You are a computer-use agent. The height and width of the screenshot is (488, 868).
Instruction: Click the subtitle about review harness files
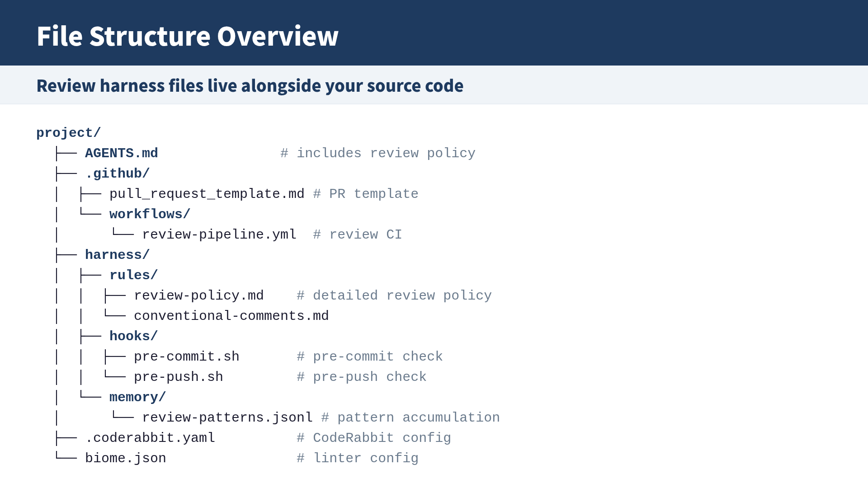(x=250, y=85)
